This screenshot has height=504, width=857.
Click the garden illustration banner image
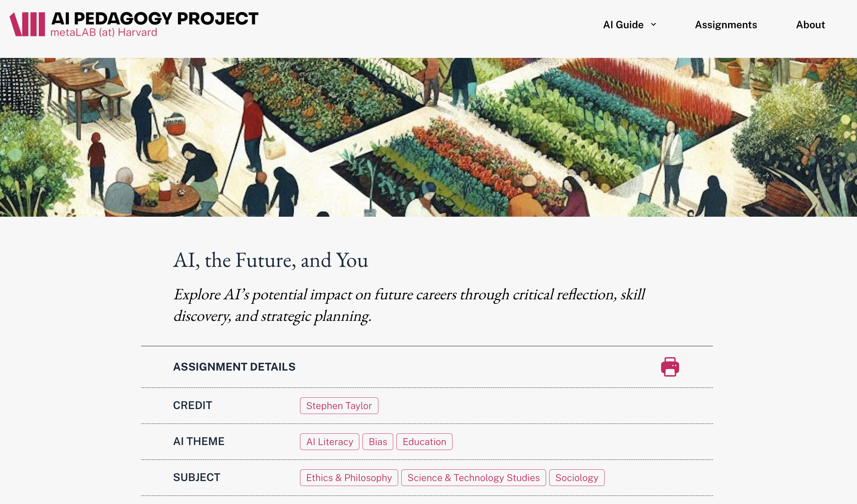[428, 137]
